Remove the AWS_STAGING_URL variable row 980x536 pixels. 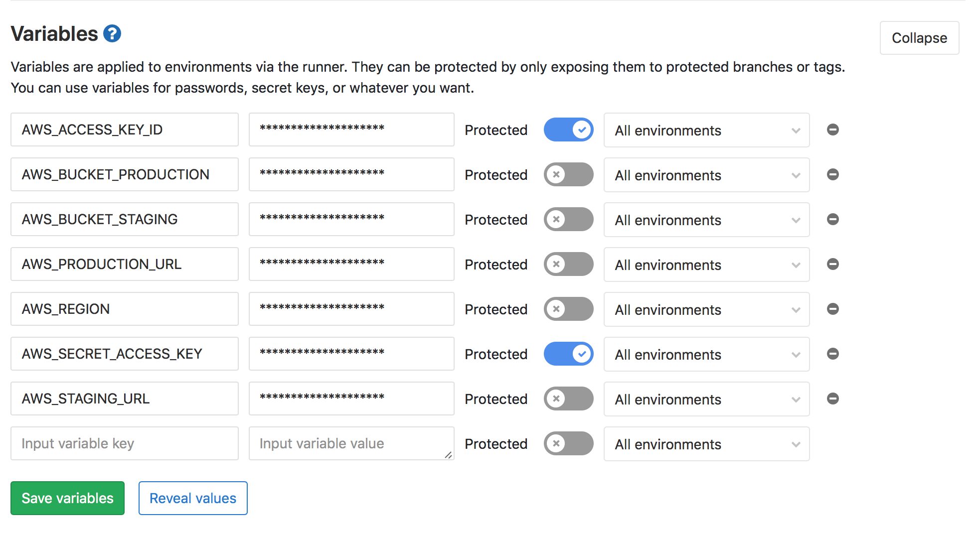pos(832,399)
